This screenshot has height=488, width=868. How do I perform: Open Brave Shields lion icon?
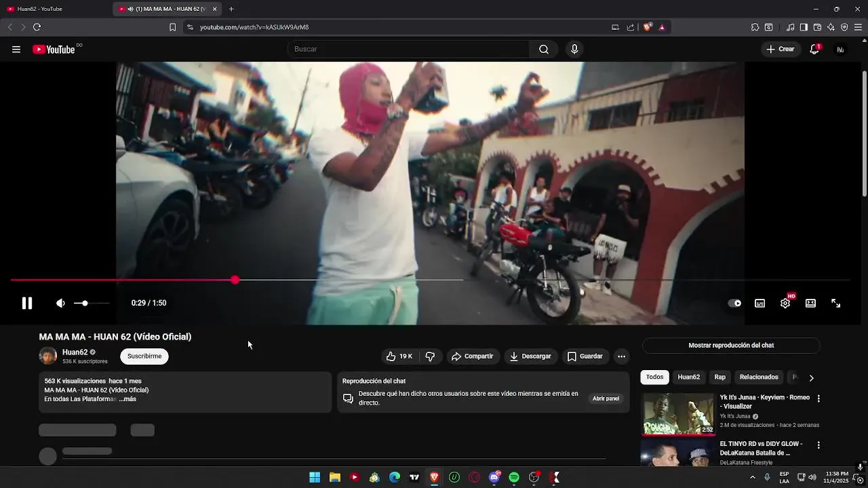(647, 27)
